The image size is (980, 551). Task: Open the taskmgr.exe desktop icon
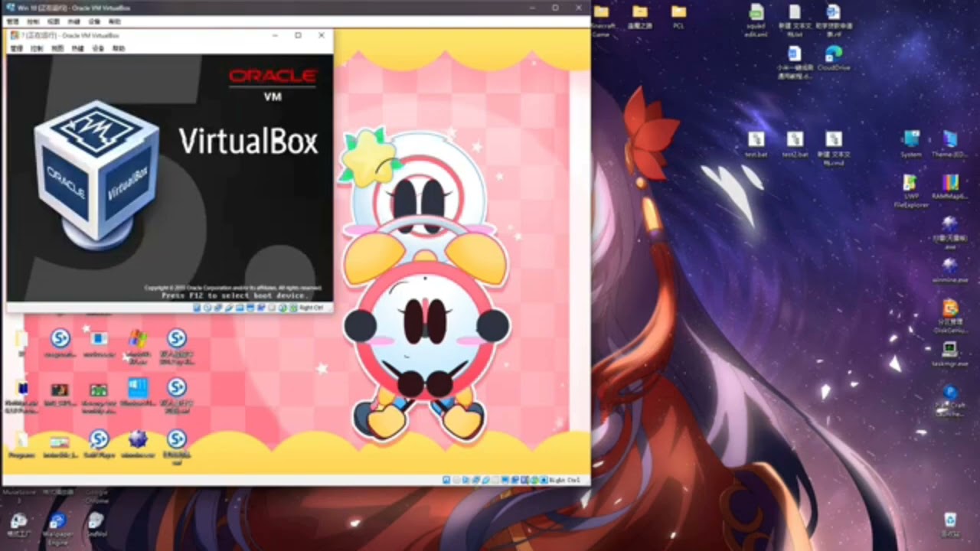point(950,354)
